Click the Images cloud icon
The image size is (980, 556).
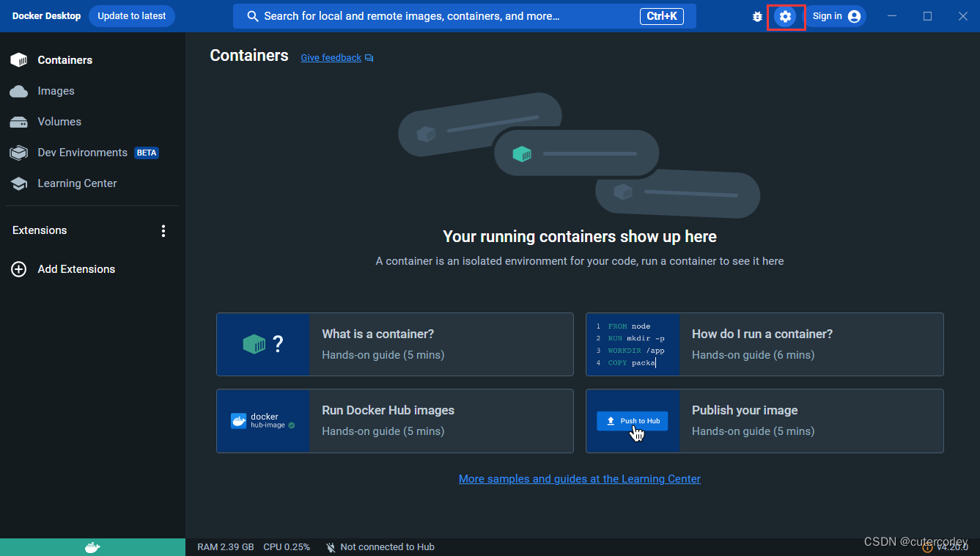(18, 91)
